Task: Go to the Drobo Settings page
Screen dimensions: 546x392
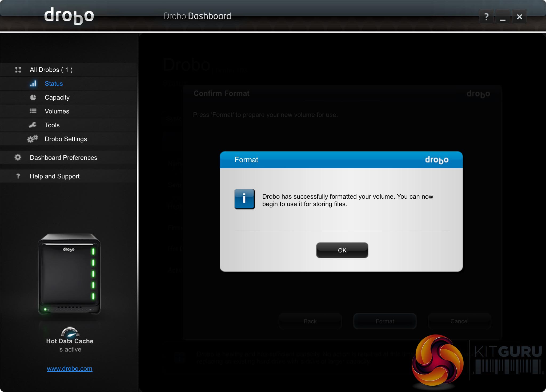Action: click(66, 139)
